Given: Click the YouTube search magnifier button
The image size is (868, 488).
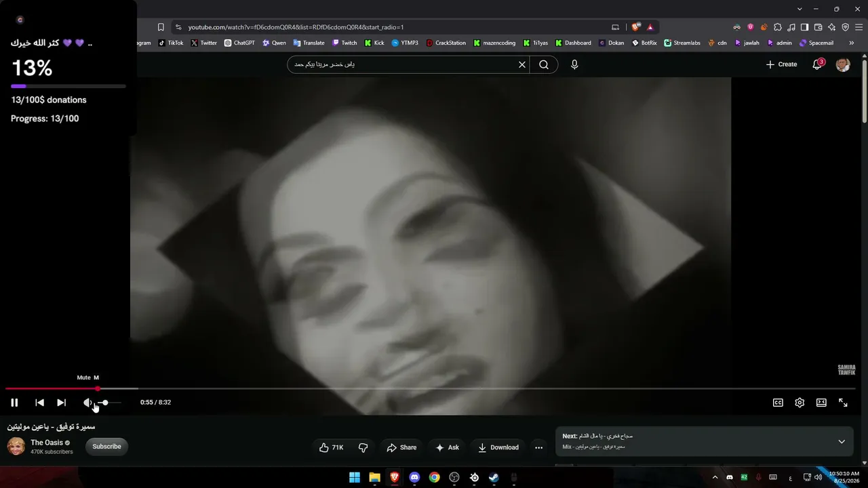Looking at the screenshot, I should pyautogui.click(x=544, y=64).
